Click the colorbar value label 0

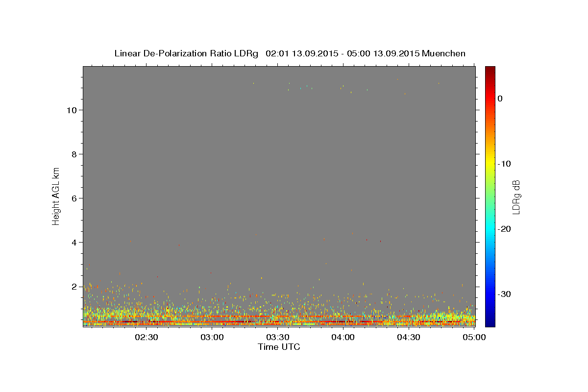[500, 98]
